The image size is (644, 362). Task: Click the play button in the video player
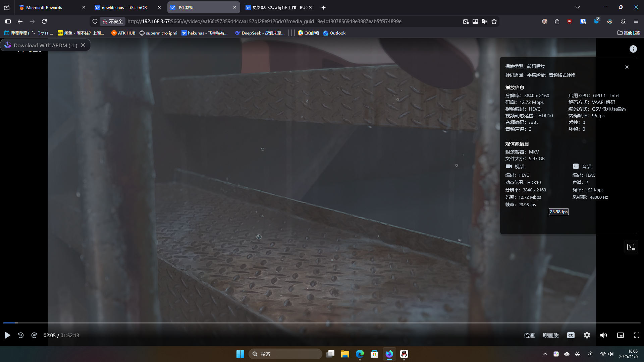click(x=7, y=335)
